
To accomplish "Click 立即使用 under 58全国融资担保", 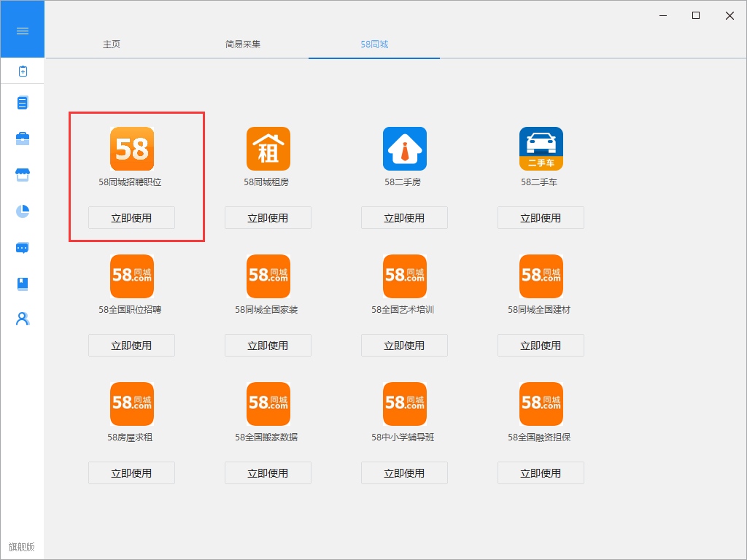I will [x=541, y=472].
